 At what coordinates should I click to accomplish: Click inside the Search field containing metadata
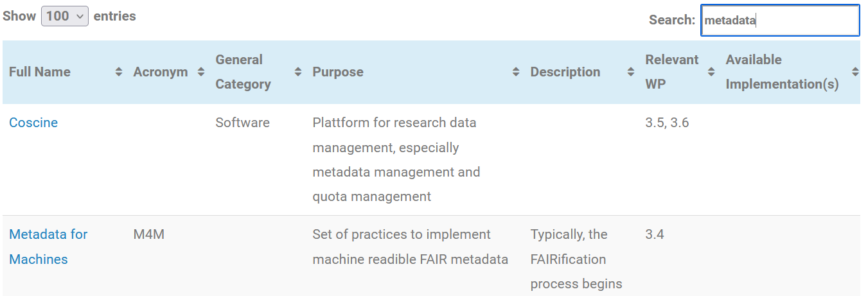(780, 21)
